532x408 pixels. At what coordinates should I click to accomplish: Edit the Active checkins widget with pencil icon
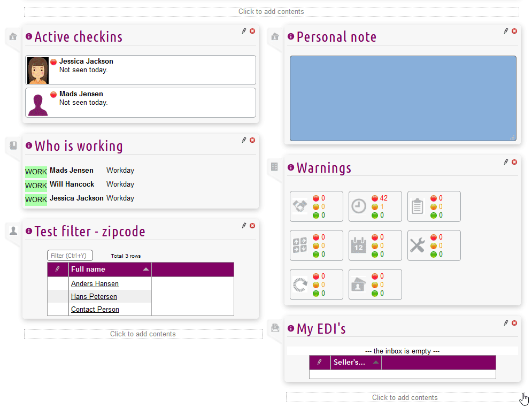pyautogui.click(x=244, y=31)
